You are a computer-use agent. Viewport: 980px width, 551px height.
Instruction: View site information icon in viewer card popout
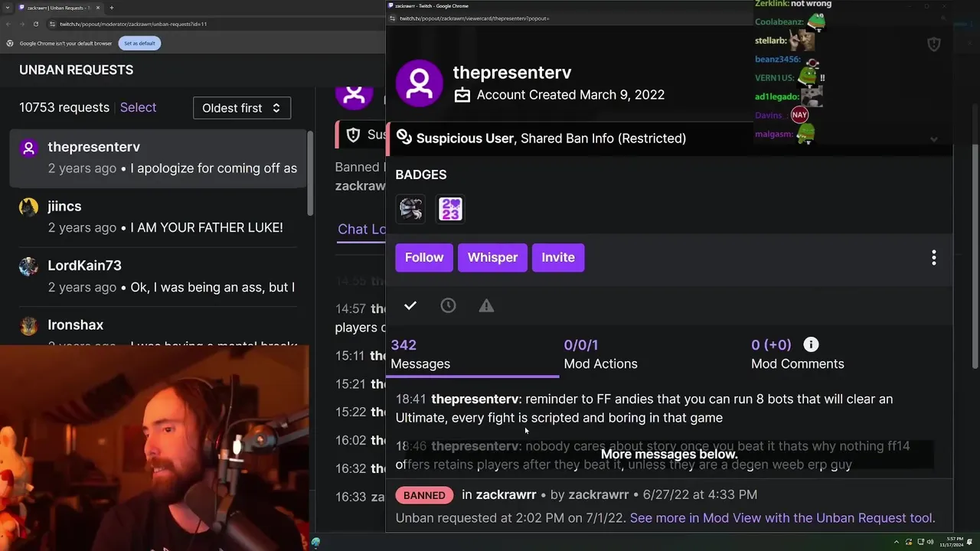[x=393, y=18]
